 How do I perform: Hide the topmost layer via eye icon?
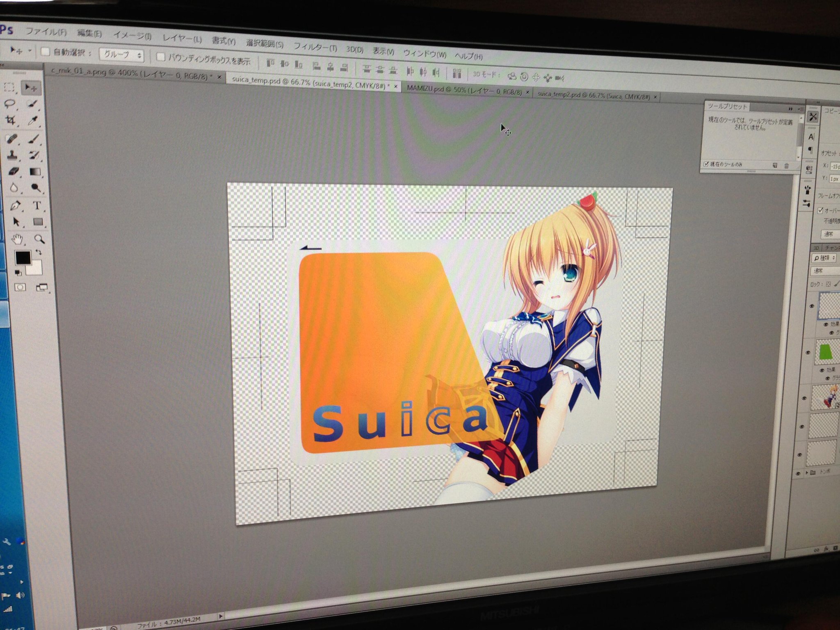click(812, 306)
